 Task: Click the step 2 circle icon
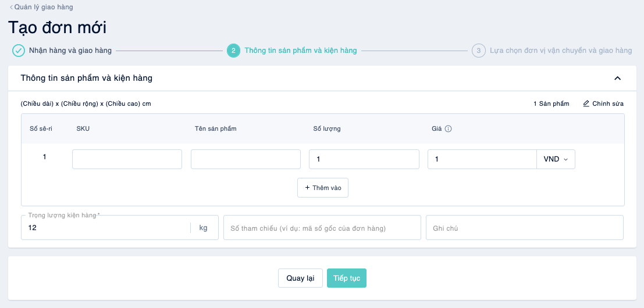point(233,51)
